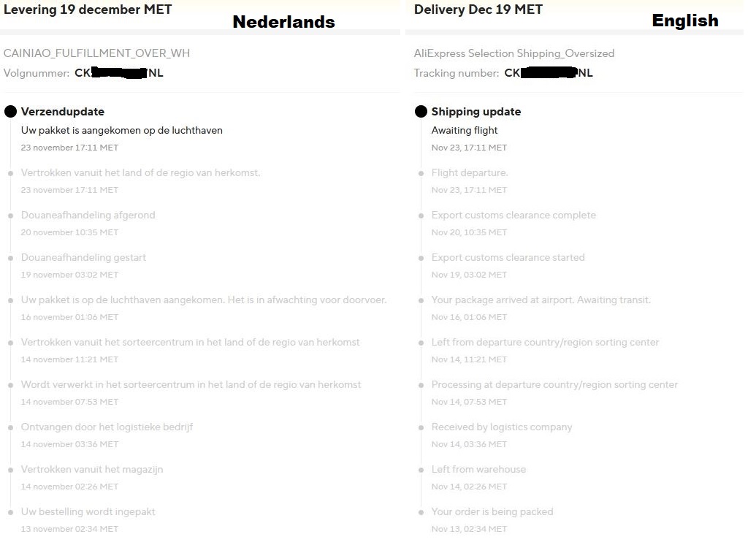Click the dot next to Left from warehouse
Viewport: 756px width, 545px height.
point(421,470)
